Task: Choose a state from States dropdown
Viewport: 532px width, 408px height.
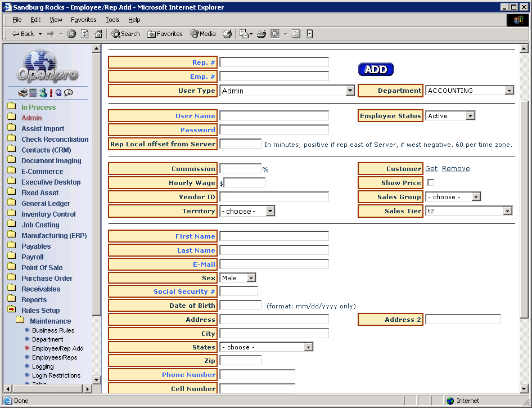Action: [x=308, y=347]
